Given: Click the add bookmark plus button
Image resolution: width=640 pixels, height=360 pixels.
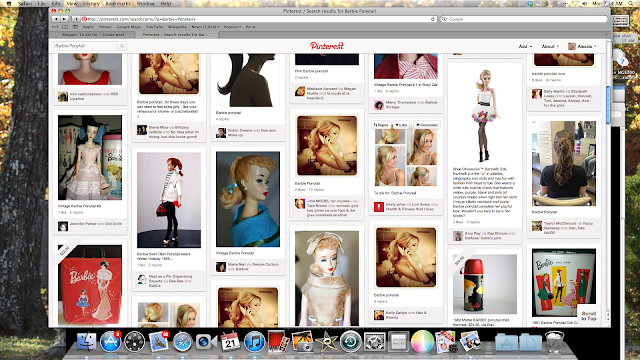Looking at the screenshot, I should pos(76,19).
